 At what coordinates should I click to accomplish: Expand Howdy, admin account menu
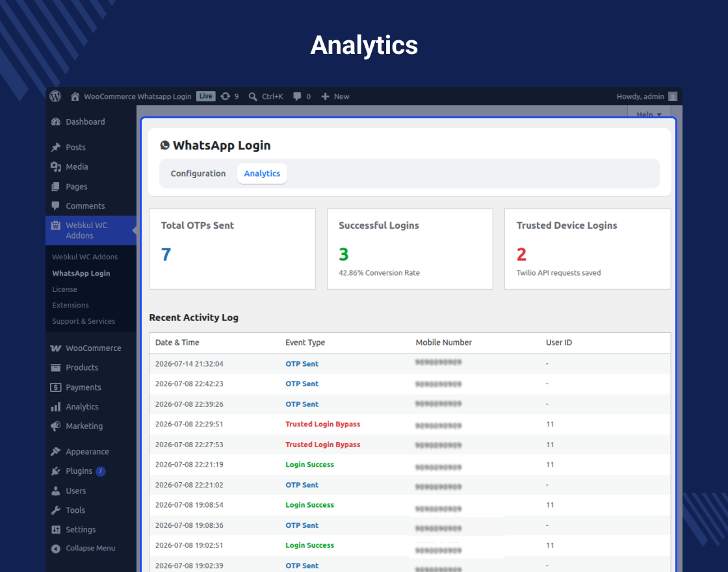click(x=647, y=97)
